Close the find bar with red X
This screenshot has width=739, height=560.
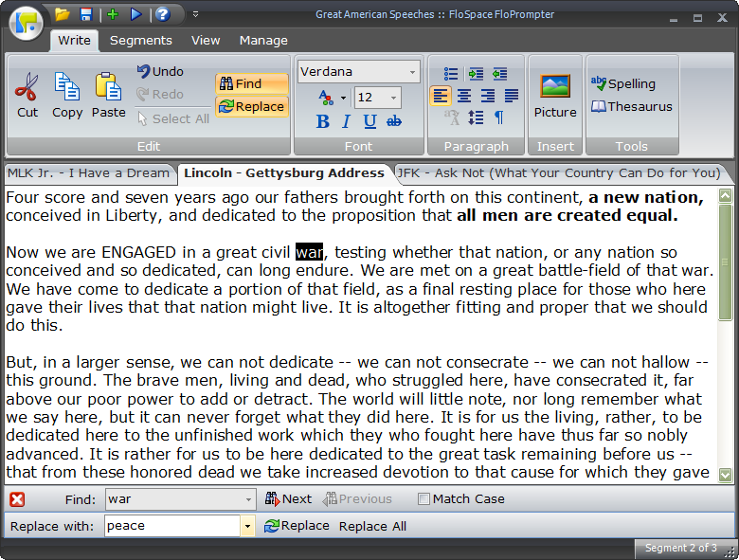[17, 499]
